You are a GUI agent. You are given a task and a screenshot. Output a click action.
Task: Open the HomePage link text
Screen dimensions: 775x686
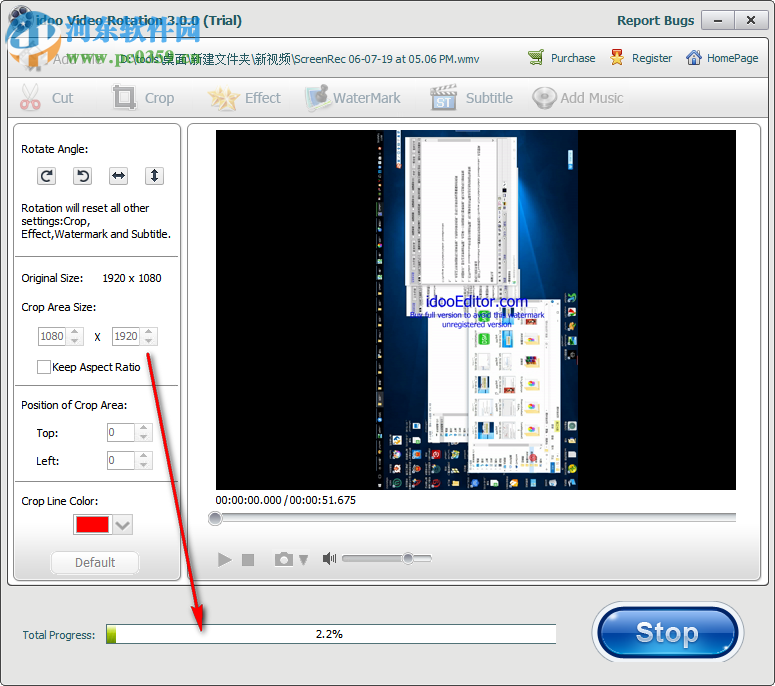click(x=732, y=58)
